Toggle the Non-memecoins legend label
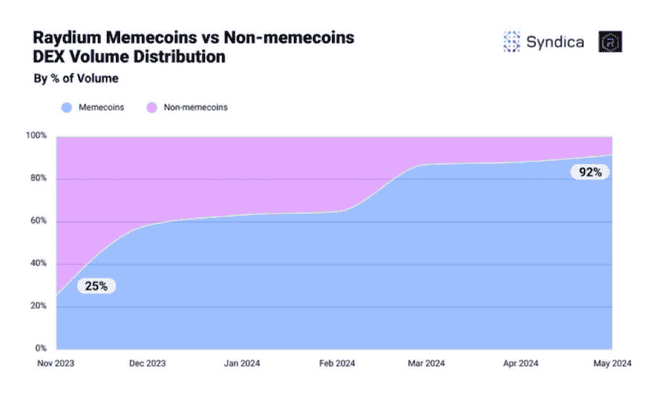Viewport: 650px width, 395px height. [195, 107]
